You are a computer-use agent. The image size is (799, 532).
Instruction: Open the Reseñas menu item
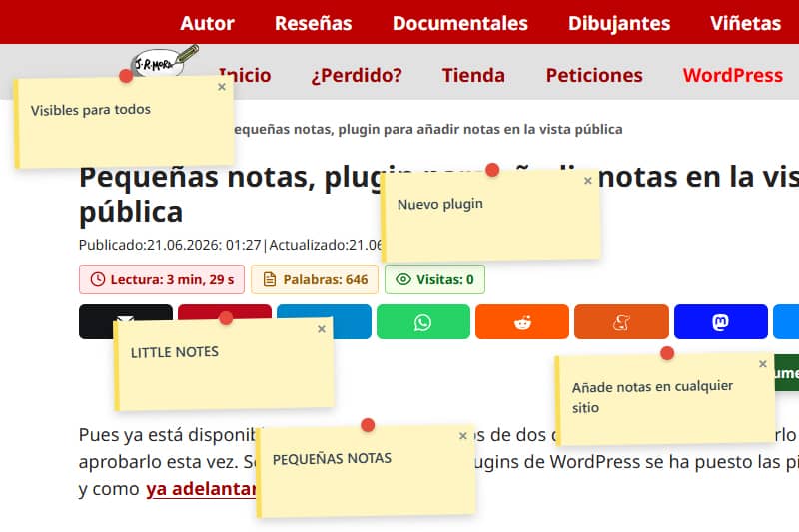click(x=313, y=23)
